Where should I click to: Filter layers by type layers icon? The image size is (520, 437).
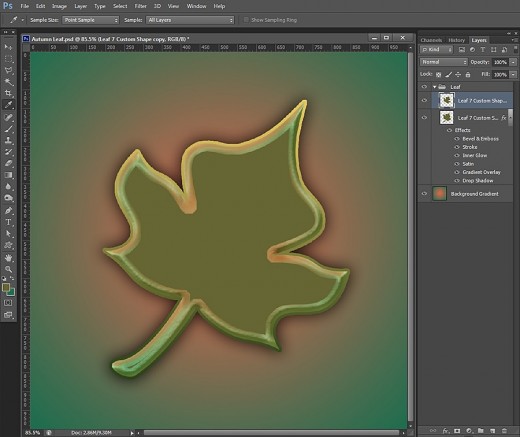pos(483,50)
